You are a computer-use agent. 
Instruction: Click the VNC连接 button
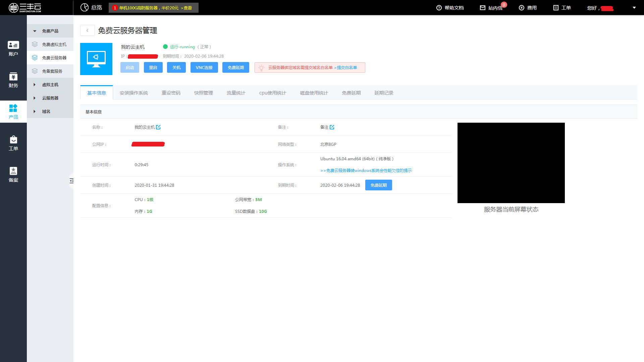pyautogui.click(x=204, y=67)
